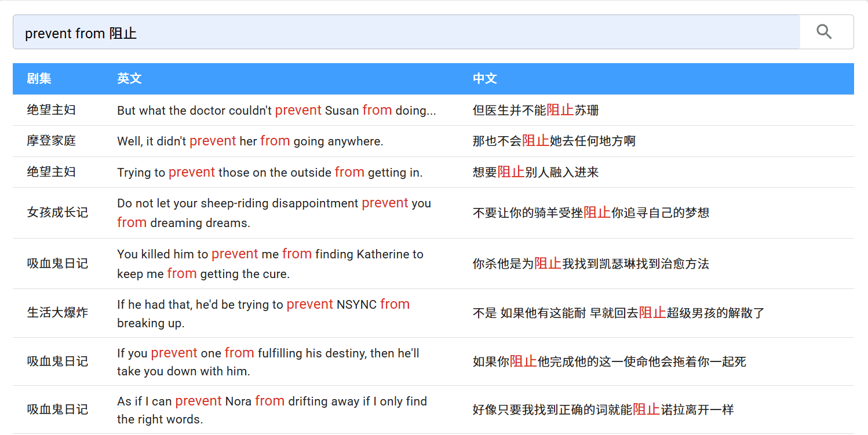
Task: Click the sentence about finding Katherine
Action: 269,264
